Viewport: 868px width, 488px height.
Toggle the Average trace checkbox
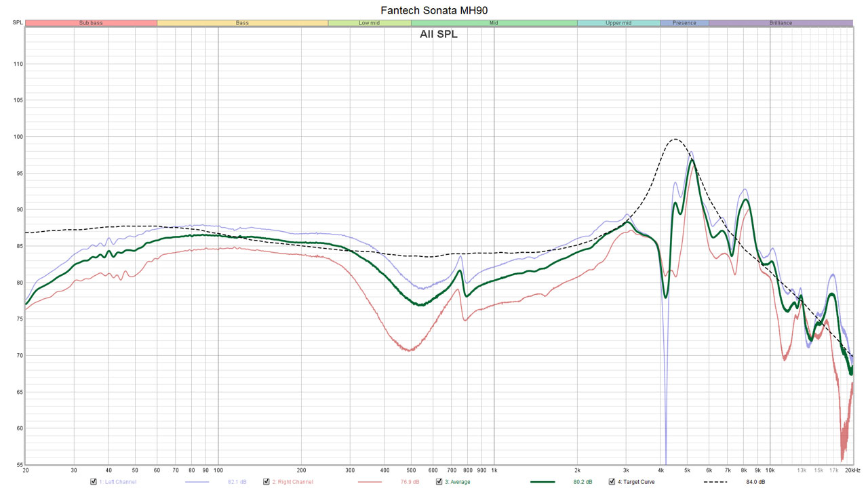(439, 482)
